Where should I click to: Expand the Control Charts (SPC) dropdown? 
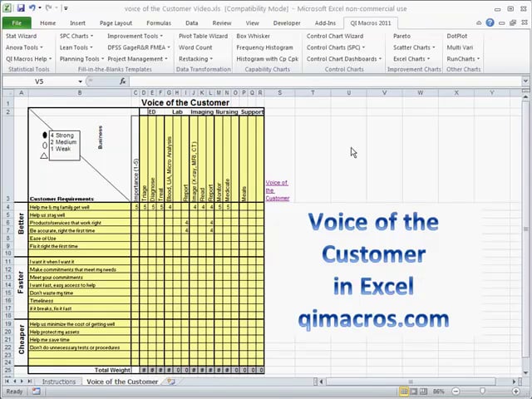336,47
